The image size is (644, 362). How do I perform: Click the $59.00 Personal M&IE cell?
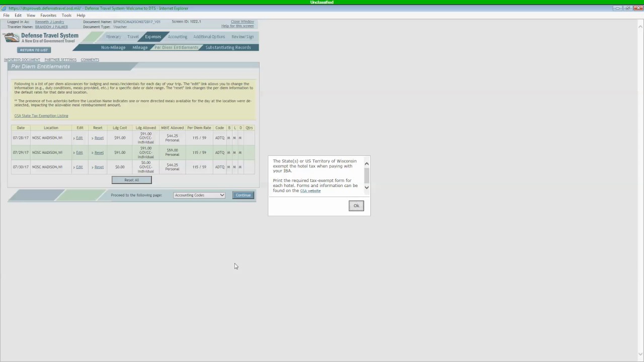tap(172, 152)
